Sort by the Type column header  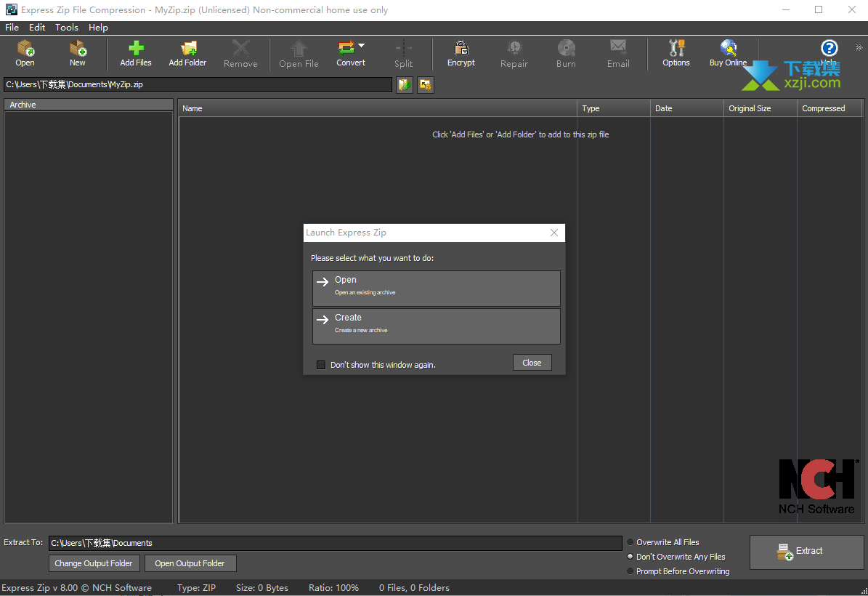(x=613, y=108)
